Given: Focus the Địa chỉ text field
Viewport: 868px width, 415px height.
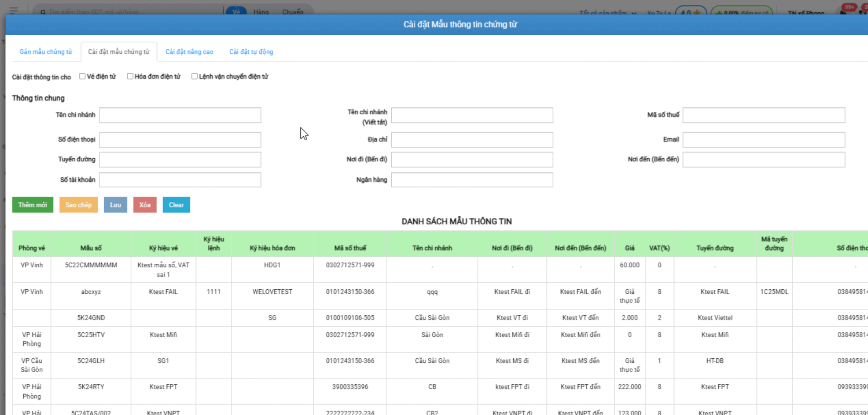Looking at the screenshot, I should tap(472, 140).
